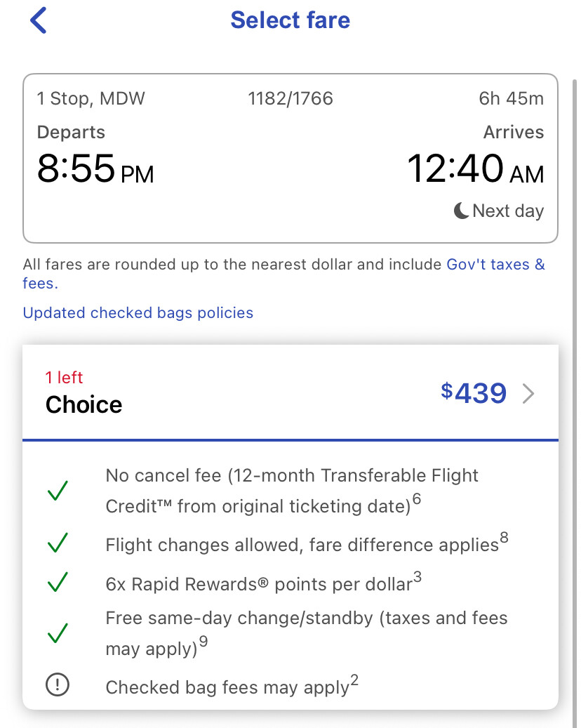Viewport: 581px width, 728px height.
Task: Click the checked bag fees warning icon
Action: [58, 686]
